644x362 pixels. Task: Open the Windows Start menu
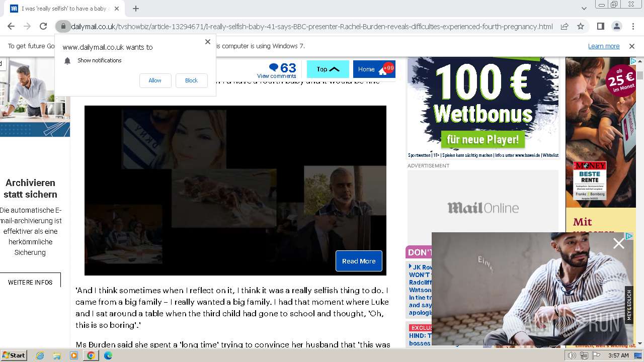click(x=14, y=355)
